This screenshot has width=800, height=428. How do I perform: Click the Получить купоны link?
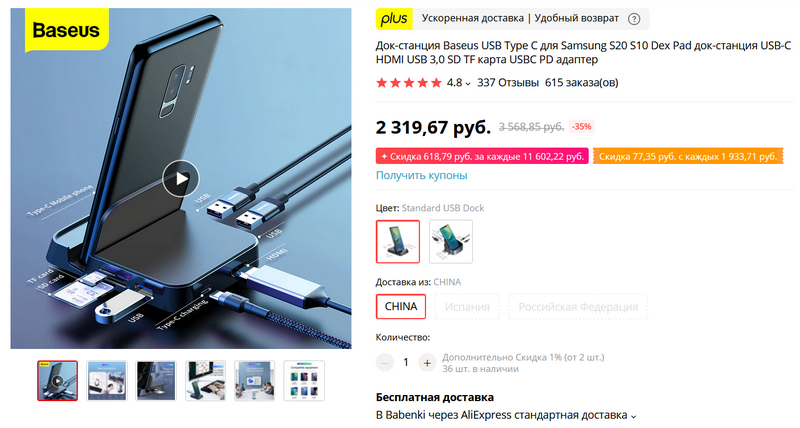coord(421,175)
